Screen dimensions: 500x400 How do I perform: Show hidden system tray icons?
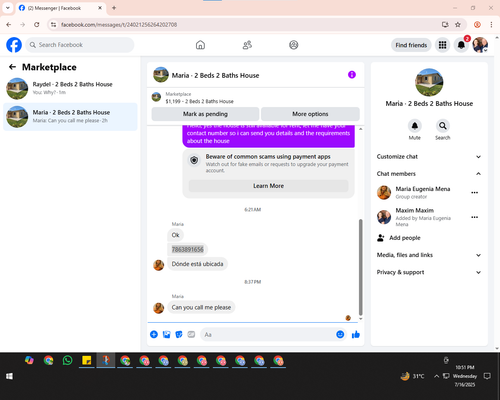click(x=436, y=376)
